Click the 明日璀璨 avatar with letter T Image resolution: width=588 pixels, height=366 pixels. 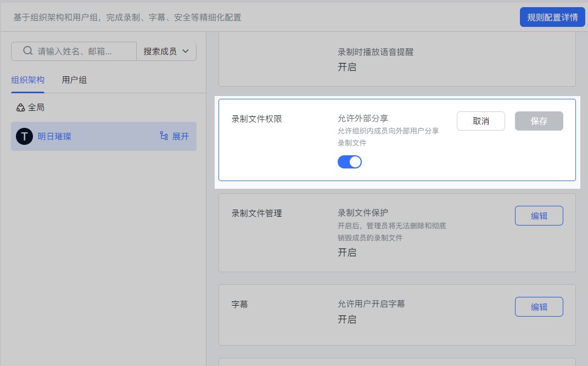click(24, 136)
